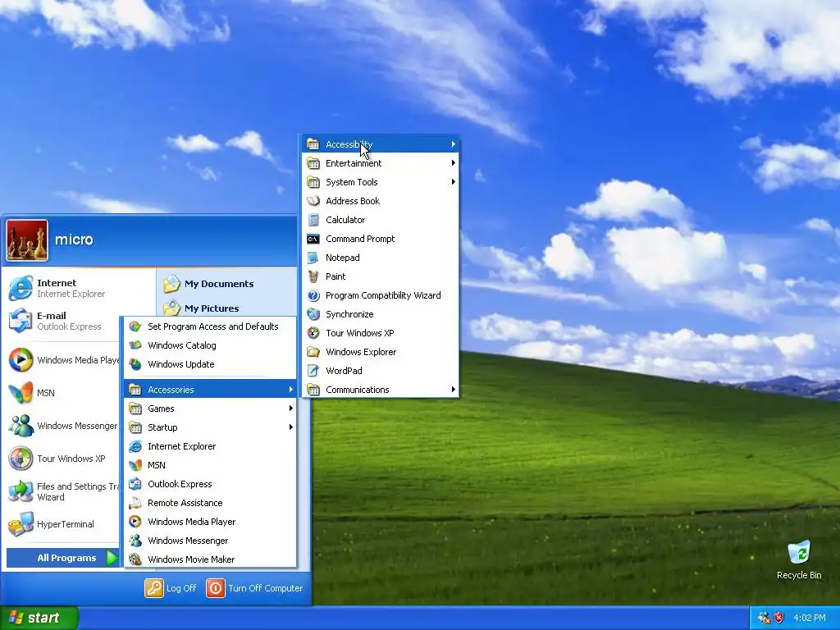The width and height of the screenshot is (840, 630).
Task: Select Startup in All Programs
Action: coord(210,427)
